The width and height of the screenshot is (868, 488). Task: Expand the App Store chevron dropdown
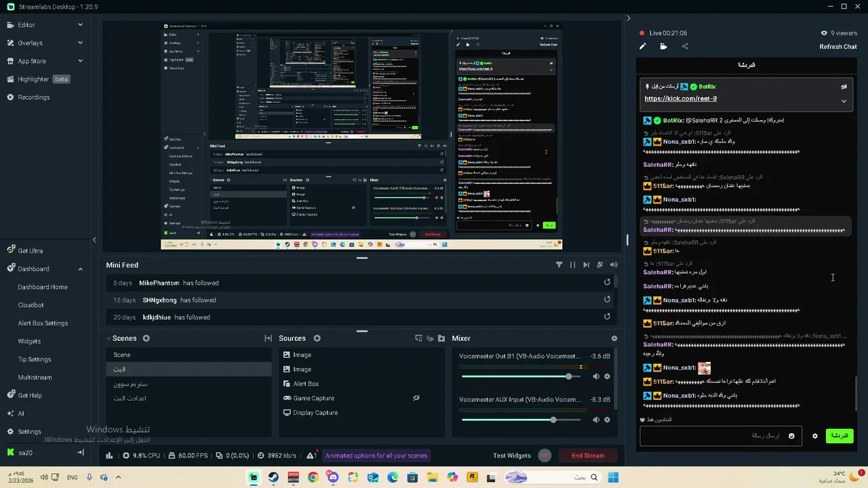click(80, 61)
